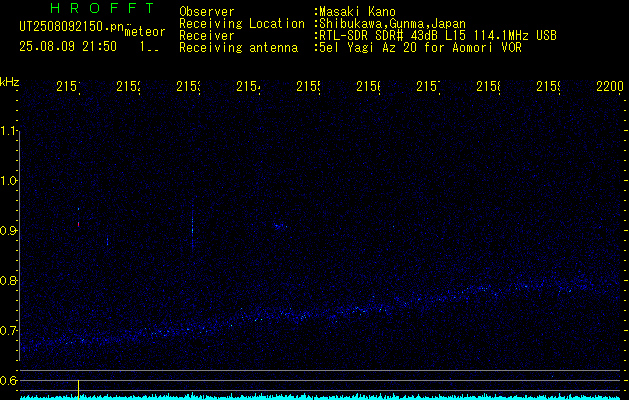629x400 pixels.
Task: Click the date stamp 25.08.09 21:50
Action: (x=68, y=47)
